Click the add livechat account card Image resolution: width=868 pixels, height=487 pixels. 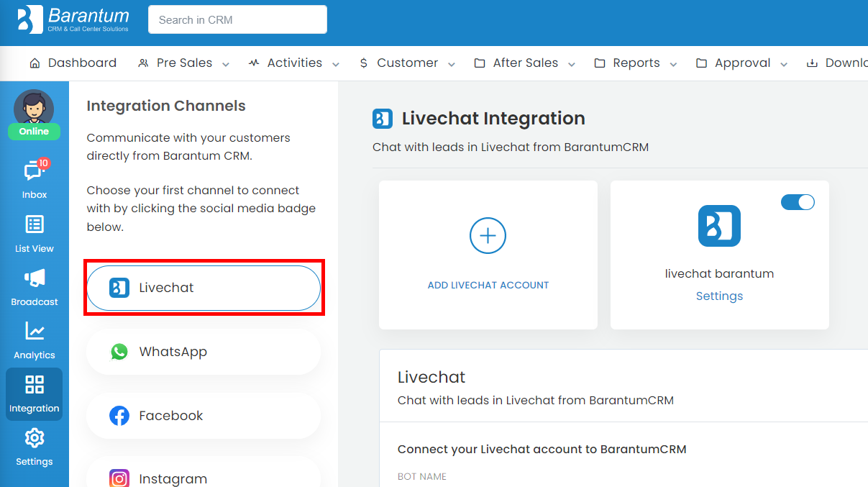[x=488, y=255]
